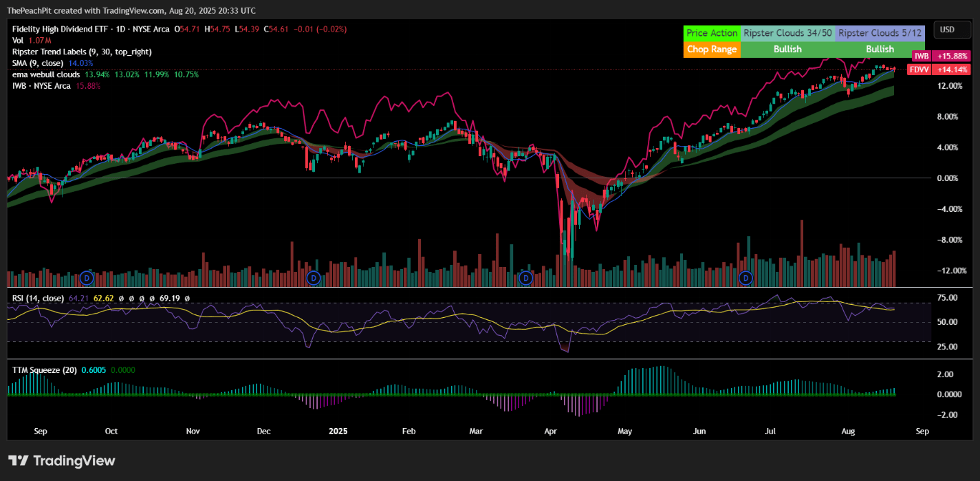980x481 pixels.
Task: Click the Price Action table cell
Action: pyautogui.click(x=712, y=32)
